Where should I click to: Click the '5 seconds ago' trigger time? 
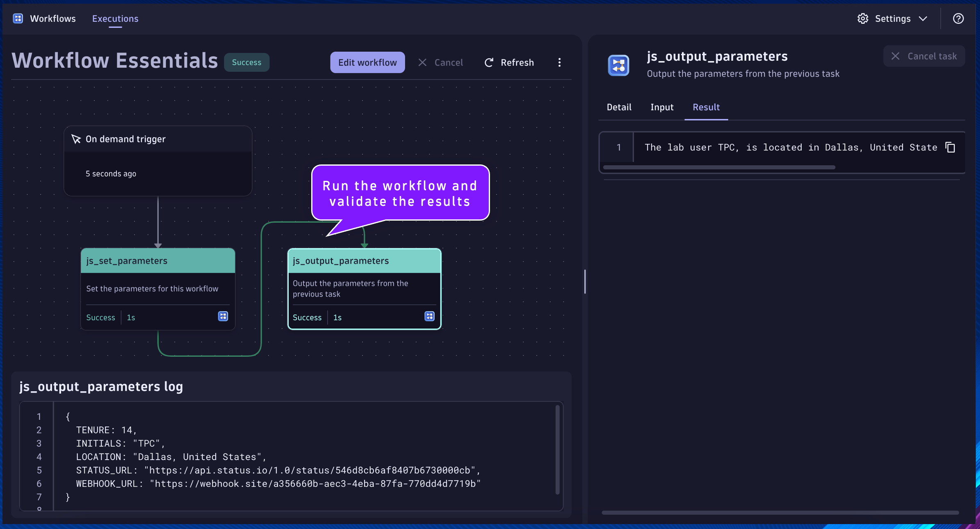click(x=111, y=174)
